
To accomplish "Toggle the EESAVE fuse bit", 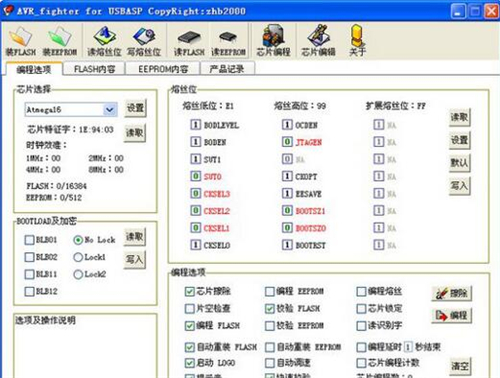I will point(287,193).
